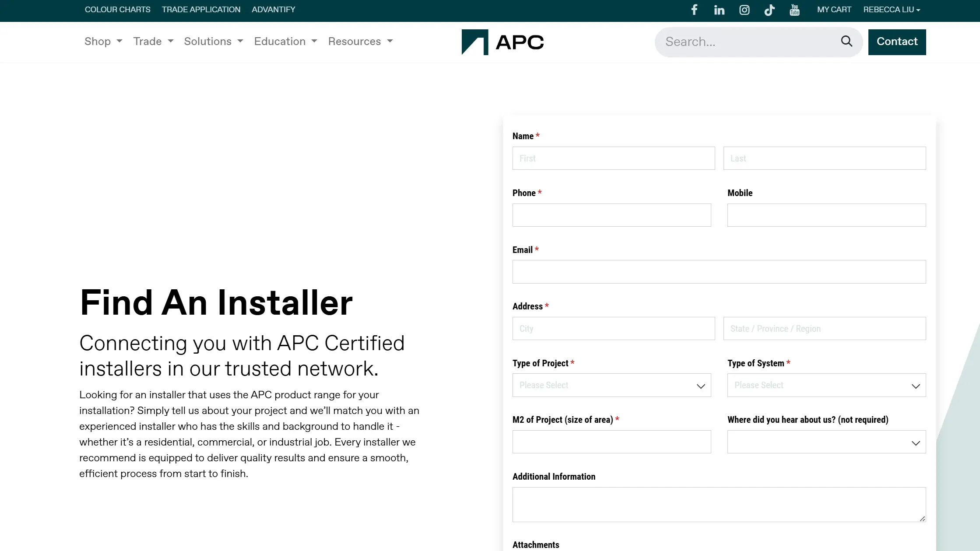Open the Advantify link
Image resolution: width=980 pixels, height=551 pixels.
click(273, 10)
